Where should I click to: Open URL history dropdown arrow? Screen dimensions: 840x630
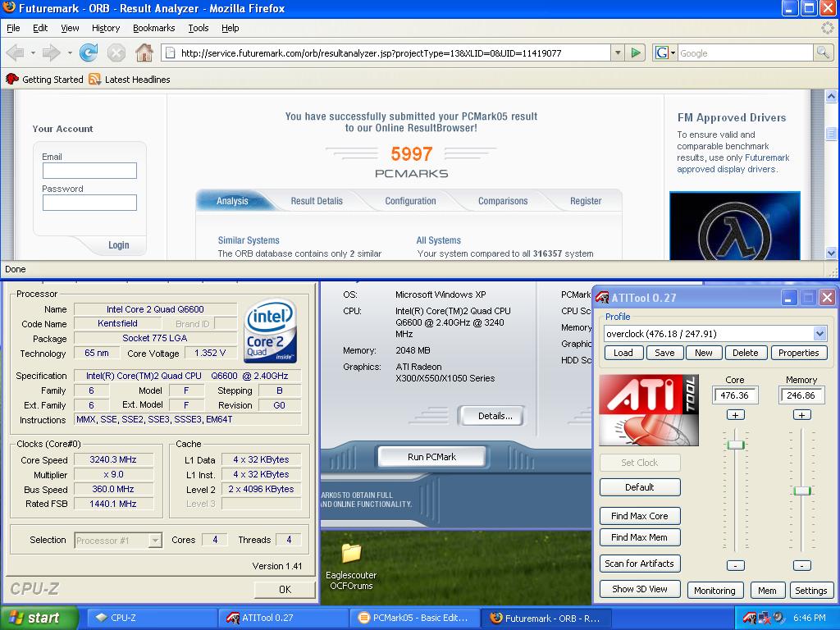pyautogui.click(x=618, y=52)
